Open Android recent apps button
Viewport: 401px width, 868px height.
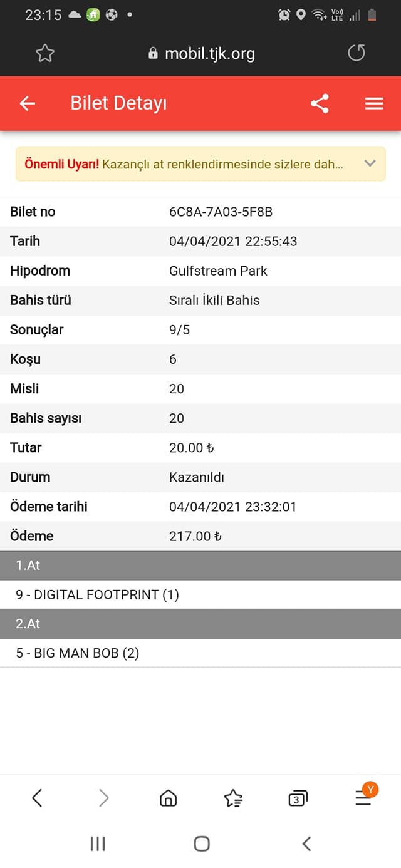tap(98, 844)
